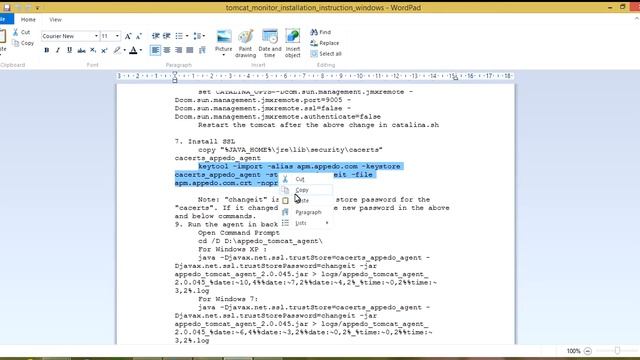Choose Paste in the context menu
This screenshot has height=360, width=640.
306,200
